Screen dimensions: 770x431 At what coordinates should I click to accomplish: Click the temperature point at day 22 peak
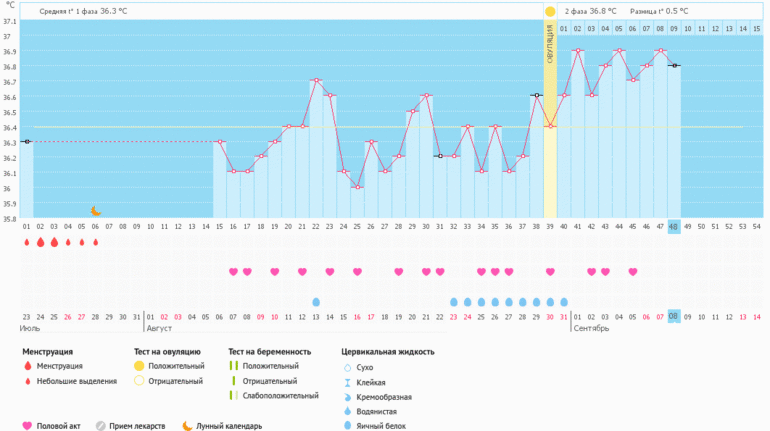tap(316, 81)
